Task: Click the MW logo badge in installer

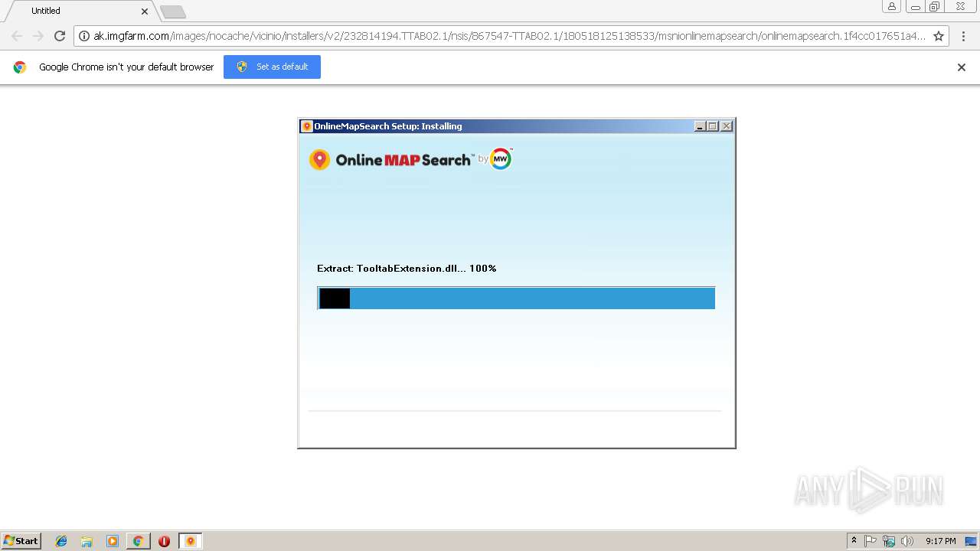Action: click(501, 158)
